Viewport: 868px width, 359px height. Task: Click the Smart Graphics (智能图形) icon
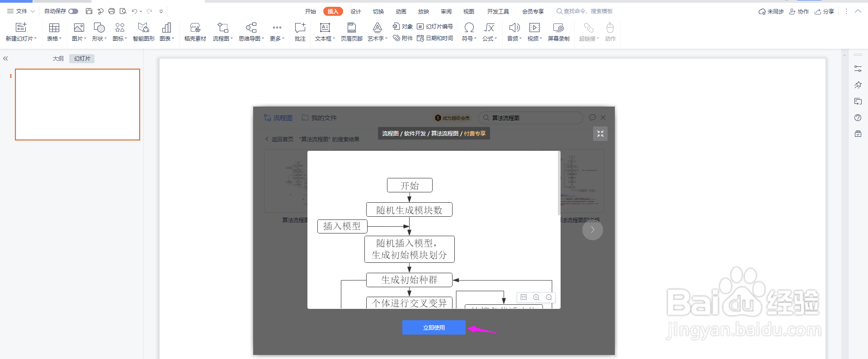pyautogui.click(x=144, y=28)
